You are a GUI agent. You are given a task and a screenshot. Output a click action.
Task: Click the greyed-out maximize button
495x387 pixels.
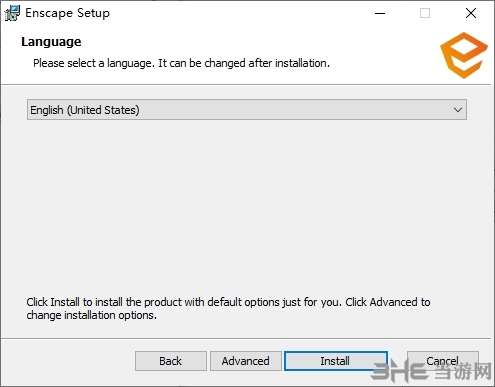425,13
